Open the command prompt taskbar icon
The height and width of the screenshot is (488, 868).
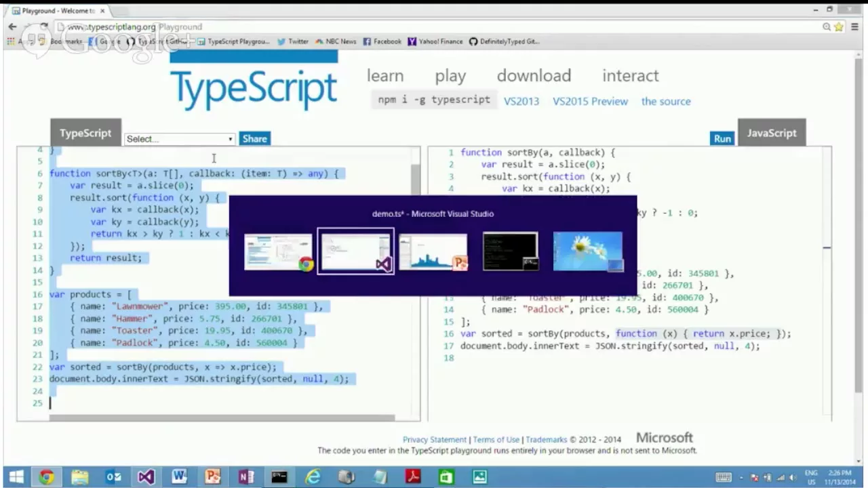click(x=279, y=477)
